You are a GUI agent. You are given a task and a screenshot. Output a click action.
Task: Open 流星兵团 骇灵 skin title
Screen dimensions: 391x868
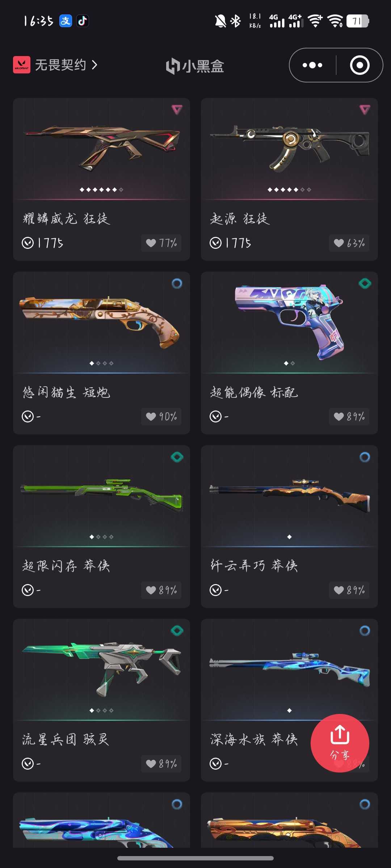point(66,739)
